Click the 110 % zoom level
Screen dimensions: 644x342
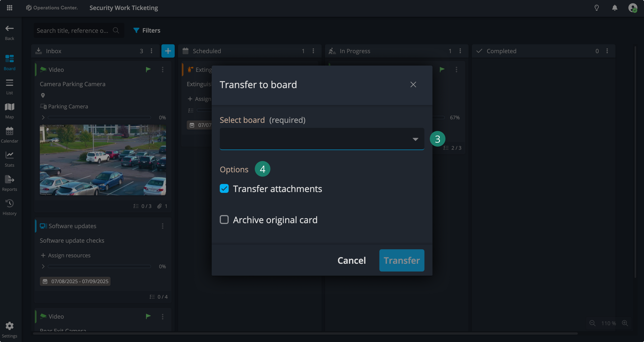click(x=608, y=323)
